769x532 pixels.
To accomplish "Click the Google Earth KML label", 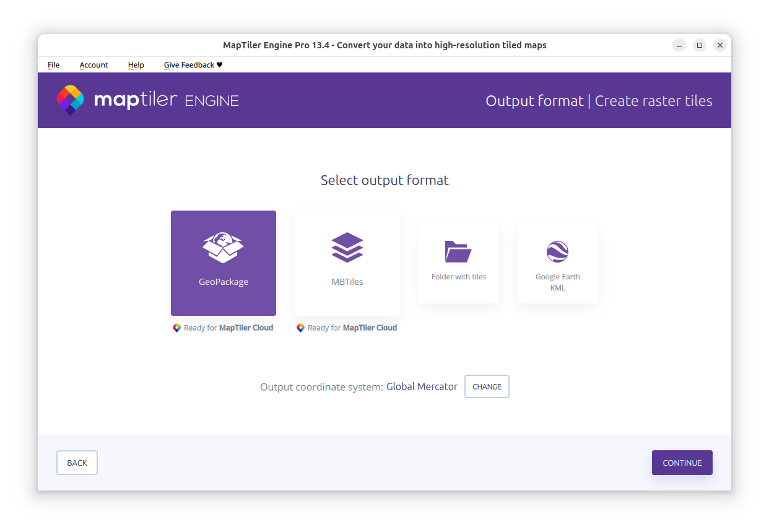I will coord(558,282).
